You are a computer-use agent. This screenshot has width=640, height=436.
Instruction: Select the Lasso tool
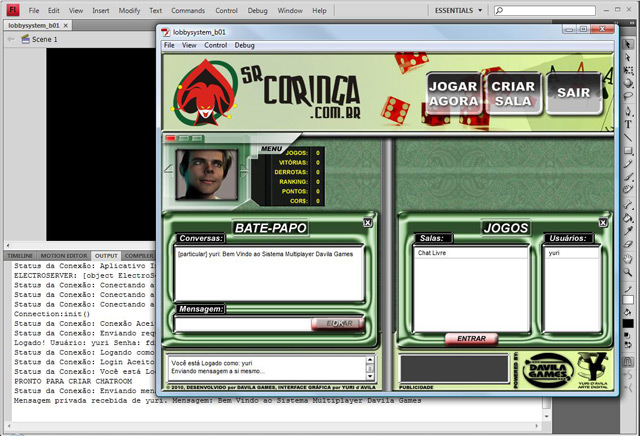click(628, 96)
